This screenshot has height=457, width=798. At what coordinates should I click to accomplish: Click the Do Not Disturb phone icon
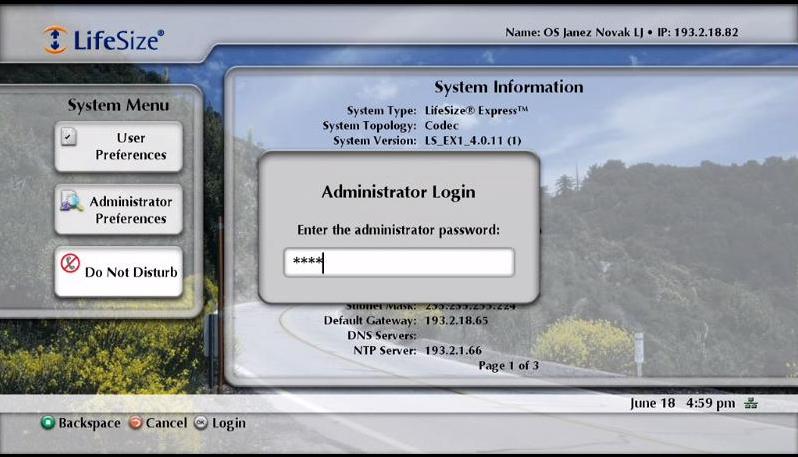70,263
